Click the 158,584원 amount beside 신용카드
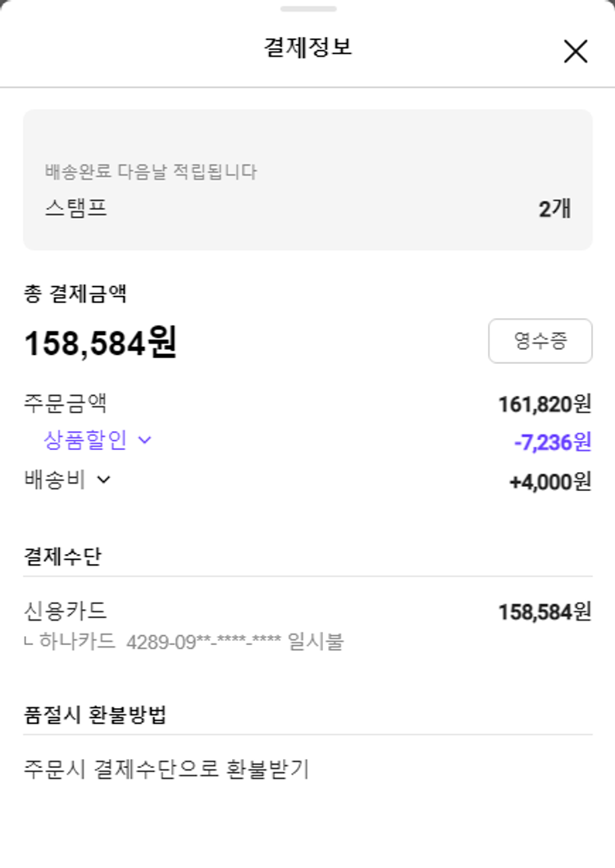The height and width of the screenshot is (868, 615). 544,612
